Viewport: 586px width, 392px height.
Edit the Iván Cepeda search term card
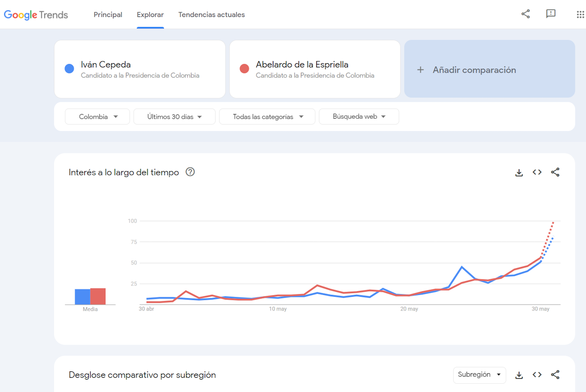(x=140, y=69)
